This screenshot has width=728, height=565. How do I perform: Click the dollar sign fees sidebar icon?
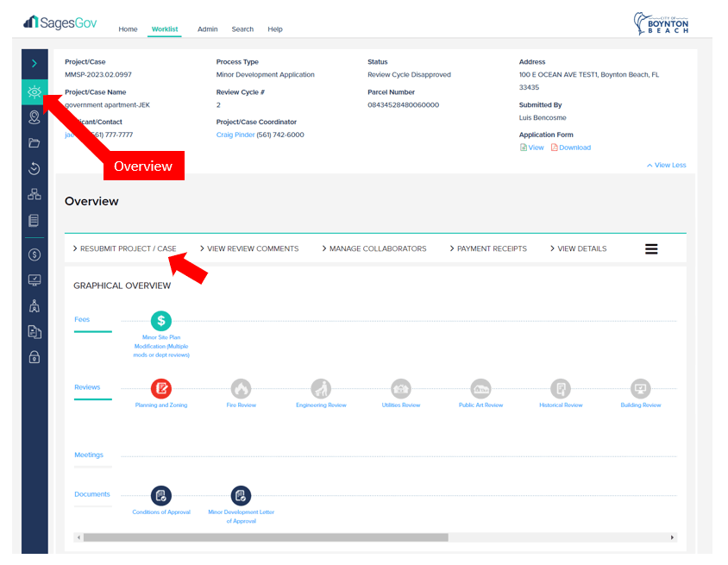(x=35, y=254)
